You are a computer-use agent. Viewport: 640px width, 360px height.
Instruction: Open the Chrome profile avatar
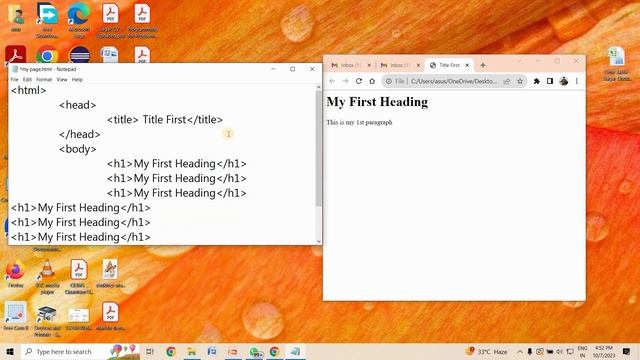[564, 81]
